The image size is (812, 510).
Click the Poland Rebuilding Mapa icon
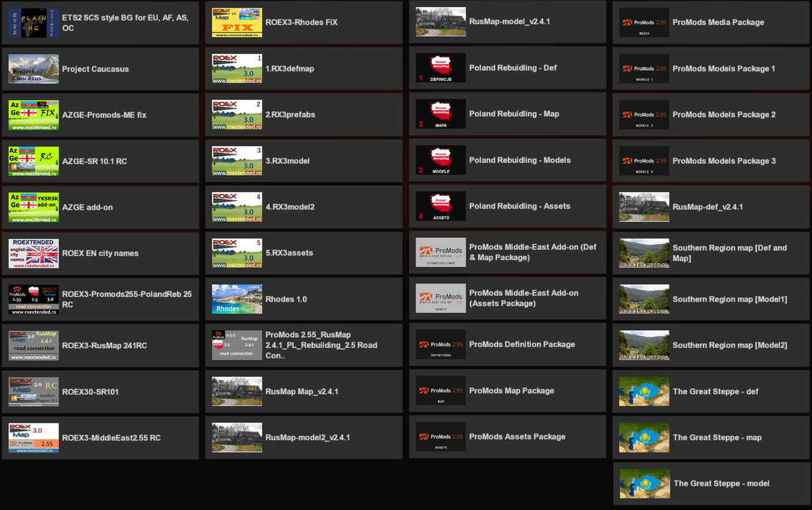pos(440,114)
